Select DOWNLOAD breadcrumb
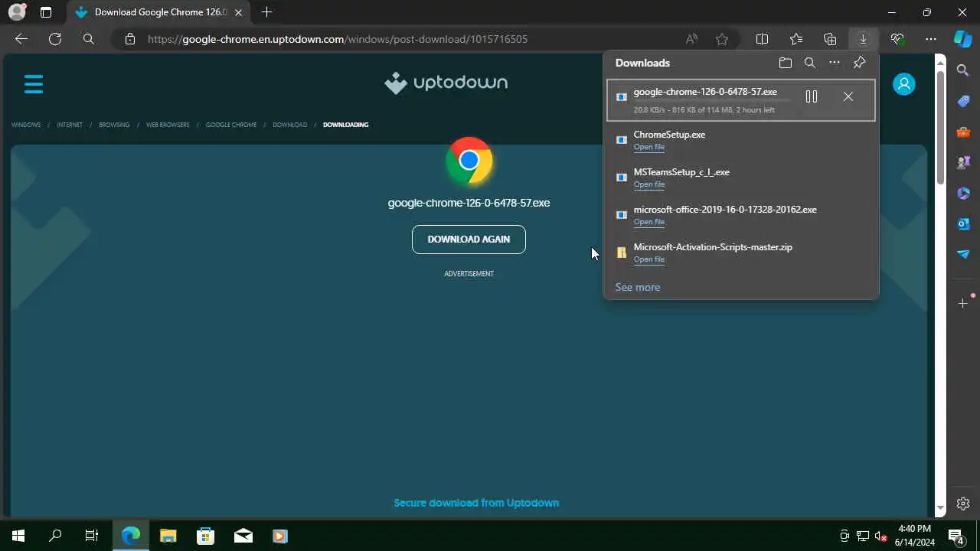 [289, 125]
